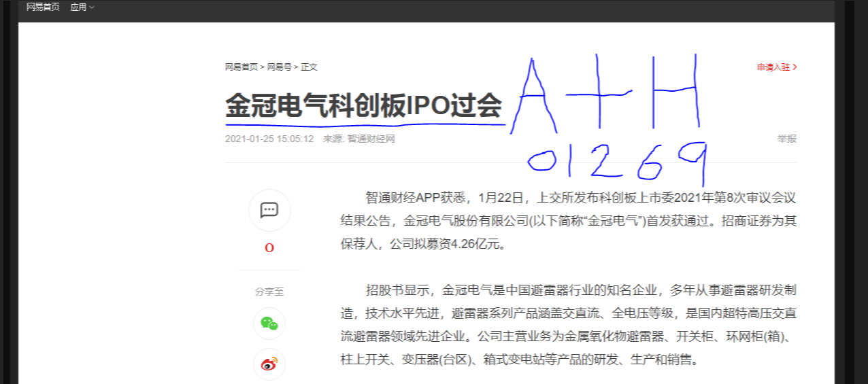
Task: Click paragraph starting 智通财经APP获悉
Action: 569,221
